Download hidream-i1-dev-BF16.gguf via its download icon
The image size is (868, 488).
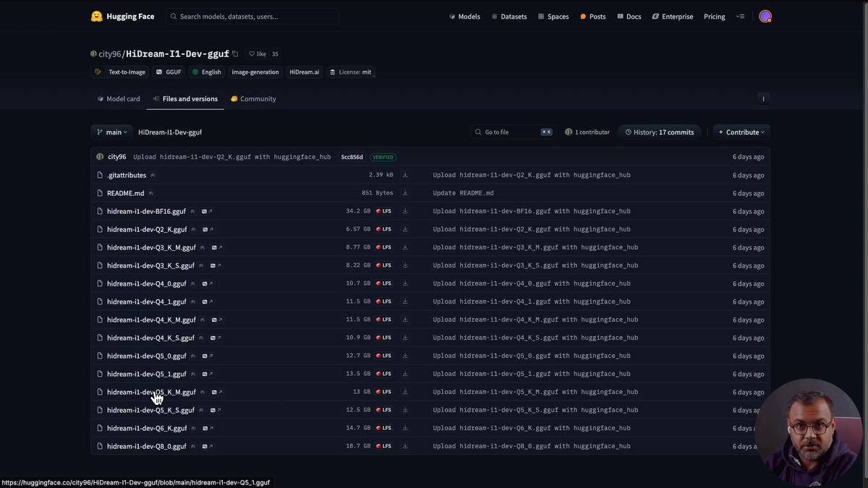point(405,211)
